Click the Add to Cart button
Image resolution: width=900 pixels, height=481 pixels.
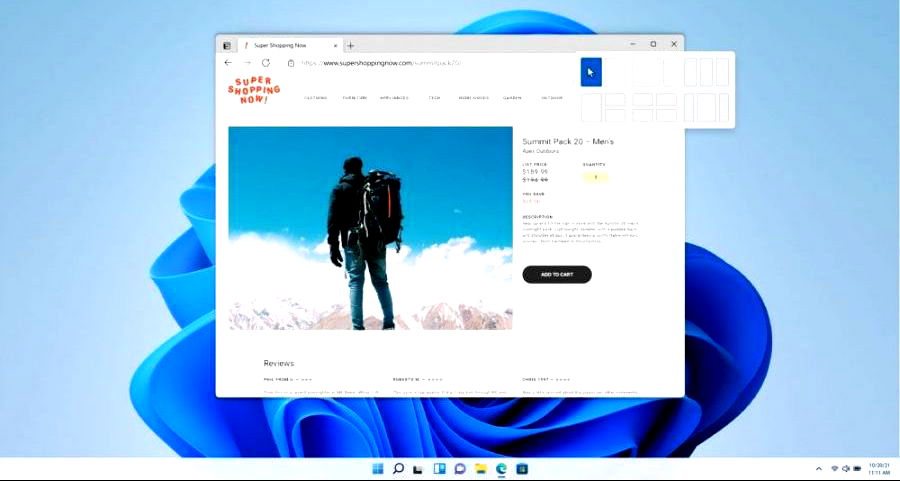tap(557, 274)
